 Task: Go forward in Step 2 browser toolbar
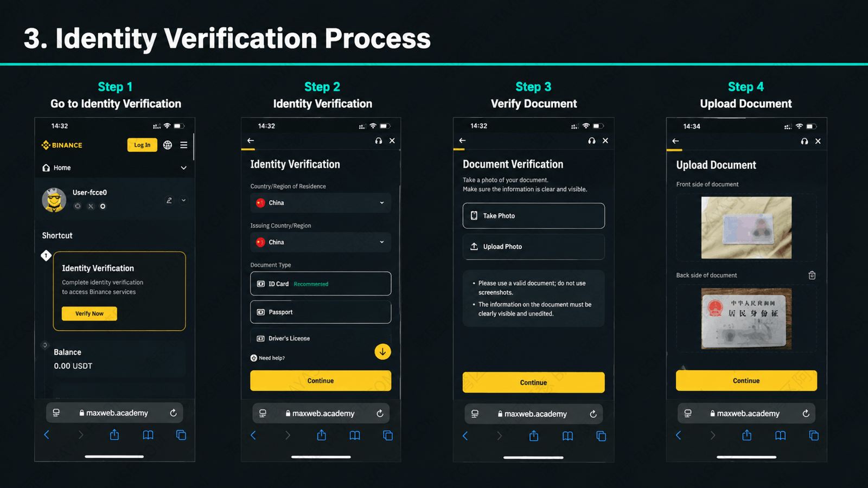click(x=288, y=435)
